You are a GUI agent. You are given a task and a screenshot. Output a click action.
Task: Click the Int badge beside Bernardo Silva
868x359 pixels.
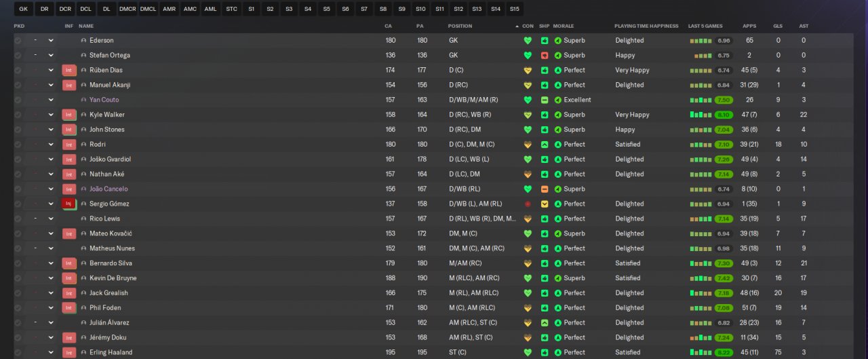coord(68,263)
